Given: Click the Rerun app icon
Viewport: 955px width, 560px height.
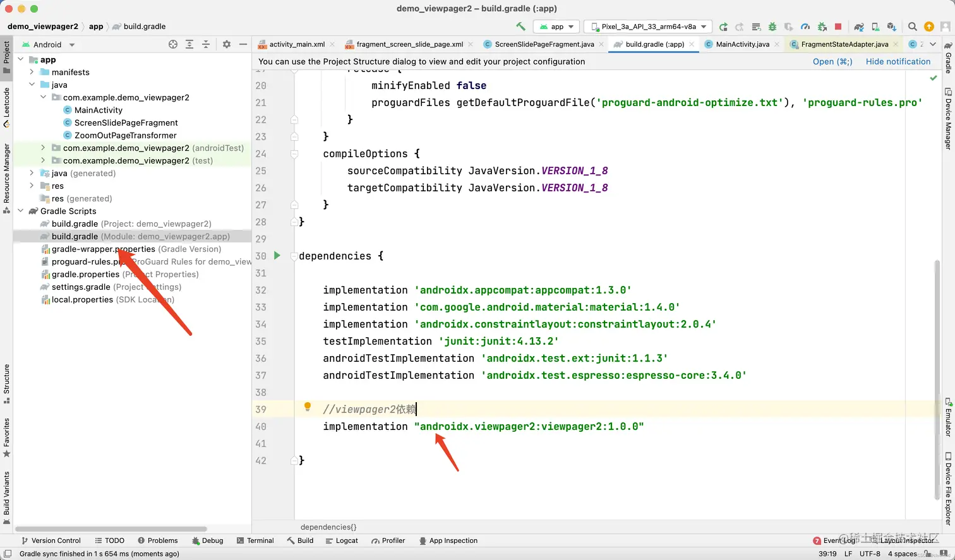Looking at the screenshot, I should click(x=723, y=27).
